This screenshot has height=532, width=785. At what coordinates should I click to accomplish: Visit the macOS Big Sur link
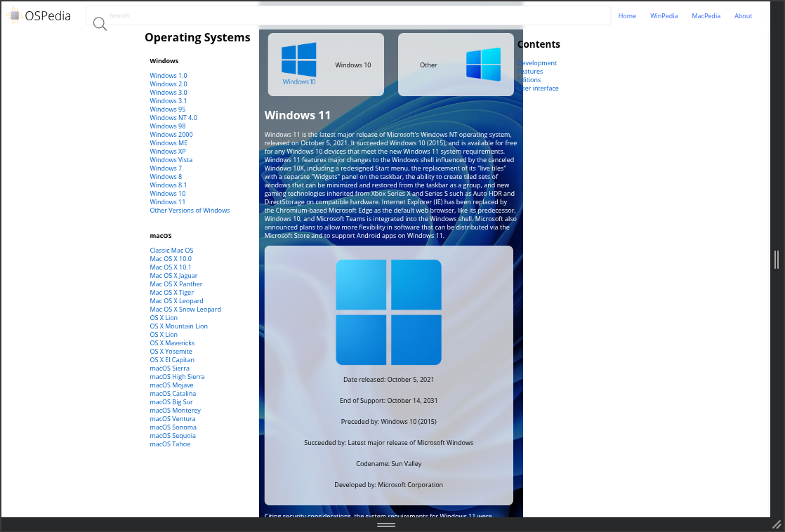172,402
